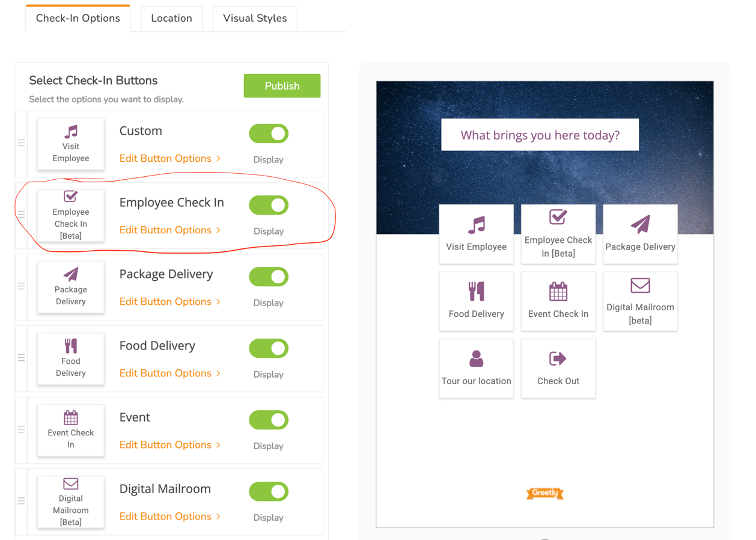Click the Check Out exit icon
Viewport: 756px width, 540px height.
tap(558, 357)
